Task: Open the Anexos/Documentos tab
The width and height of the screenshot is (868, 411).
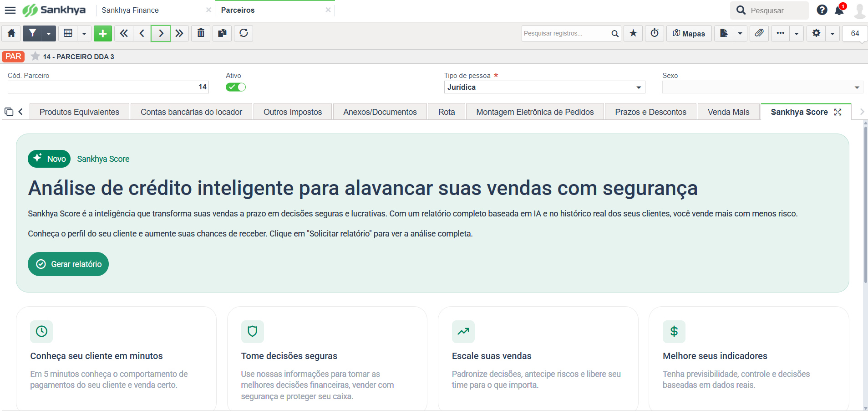Action: pyautogui.click(x=380, y=112)
